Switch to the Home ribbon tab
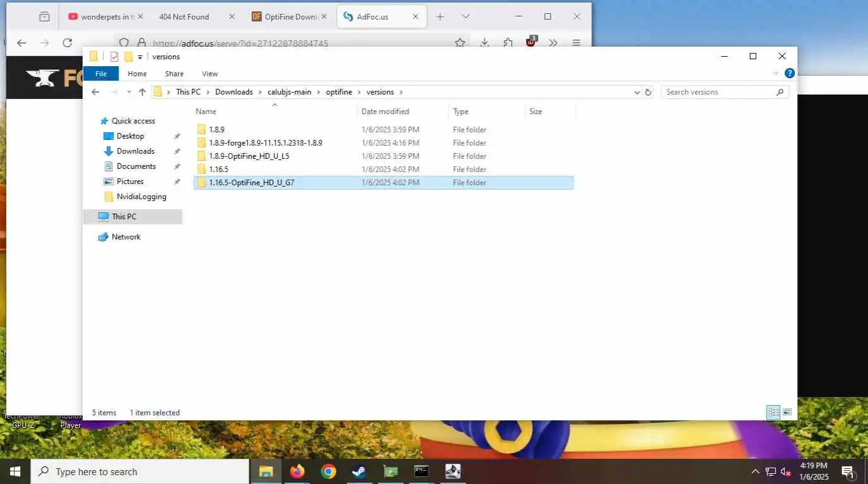 tap(137, 74)
